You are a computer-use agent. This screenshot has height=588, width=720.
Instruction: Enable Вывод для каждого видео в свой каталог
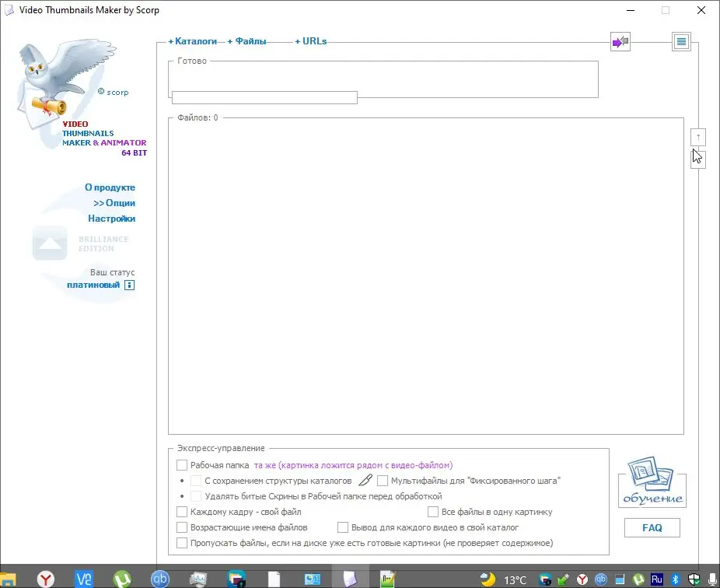click(343, 527)
